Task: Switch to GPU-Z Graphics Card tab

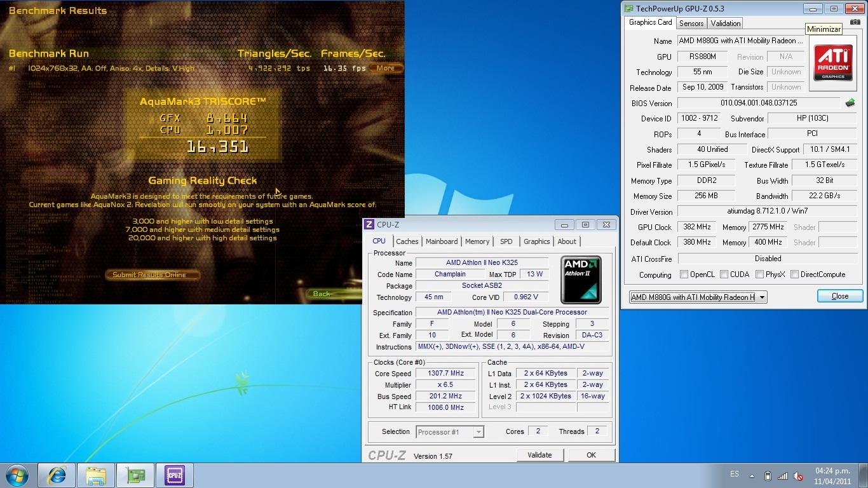Action: [x=650, y=22]
